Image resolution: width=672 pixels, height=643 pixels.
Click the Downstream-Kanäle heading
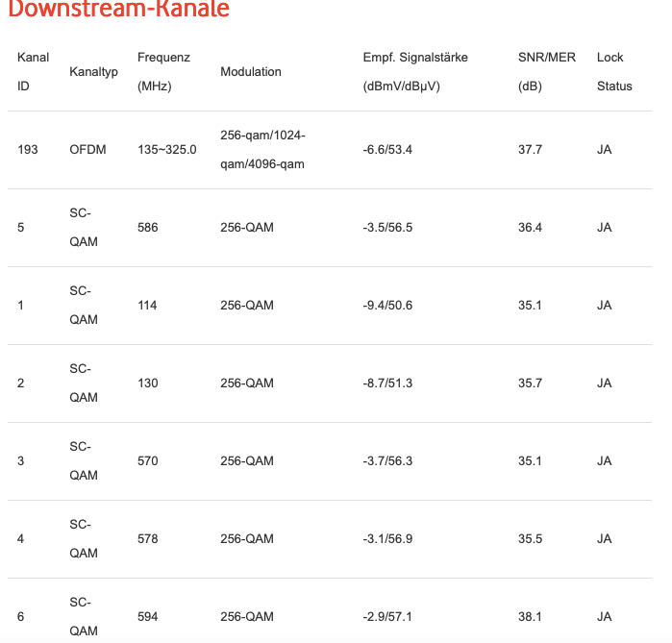(118, 9)
